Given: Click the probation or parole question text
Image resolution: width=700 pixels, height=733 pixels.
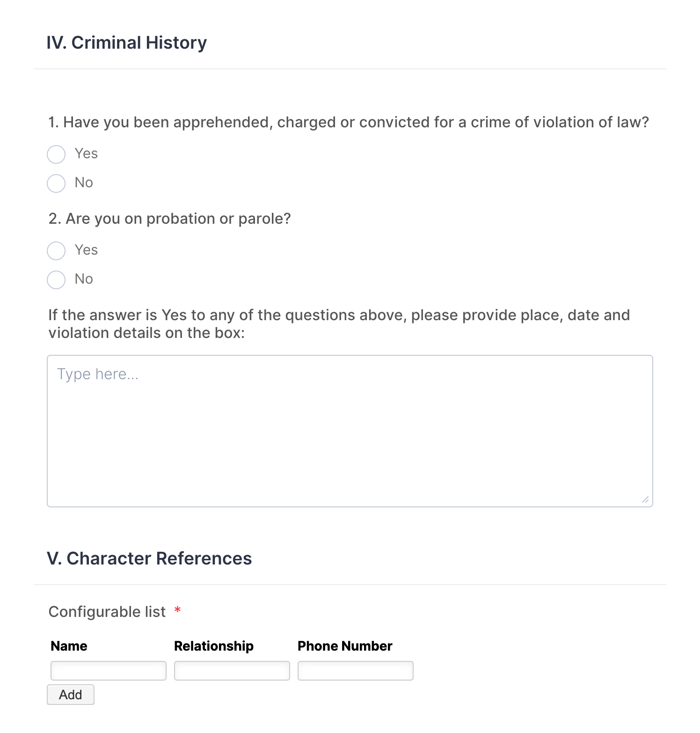Looking at the screenshot, I should [170, 219].
